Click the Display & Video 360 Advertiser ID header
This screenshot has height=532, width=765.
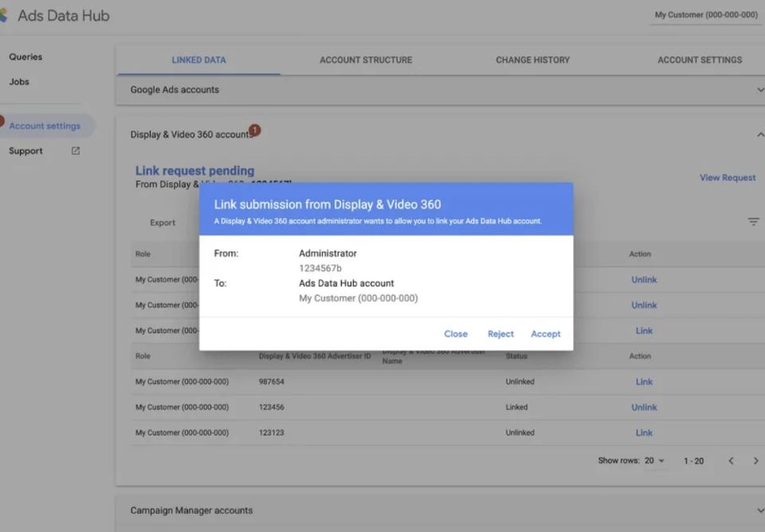coord(315,356)
